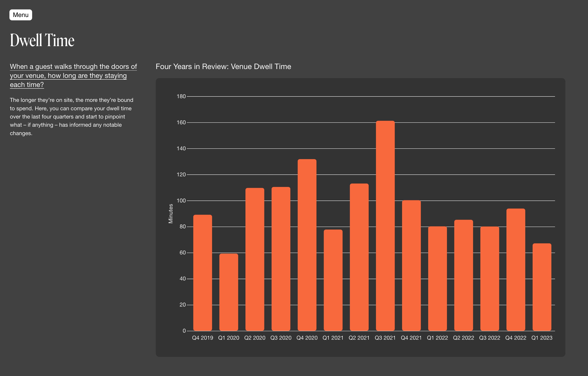Click the Q2 2021 bar
The image size is (588, 376).
[x=359, y=257]
